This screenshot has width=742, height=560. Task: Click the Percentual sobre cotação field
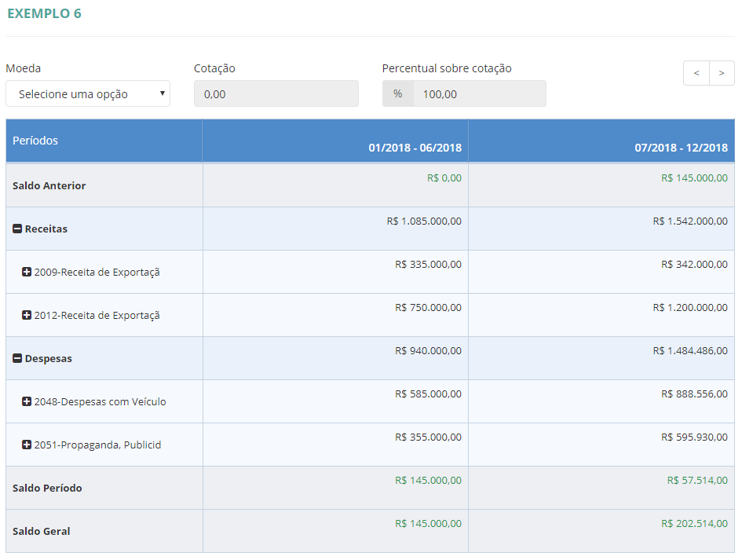pyautogui.click(x=479, y=94)
